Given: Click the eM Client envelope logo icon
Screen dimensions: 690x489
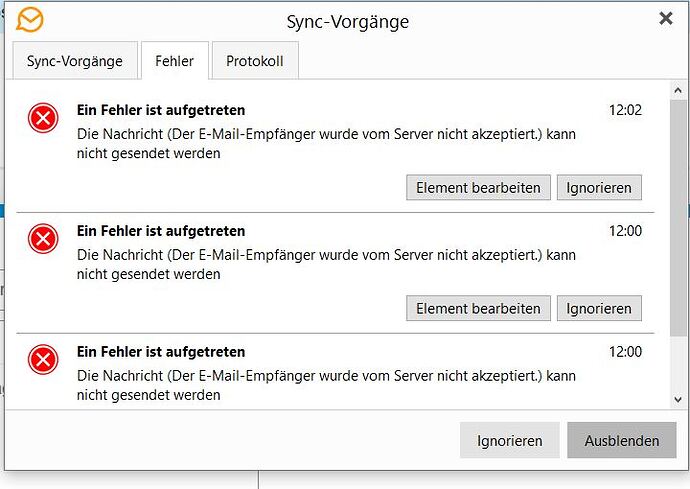Looking at the screenshot, I should 30,20.
